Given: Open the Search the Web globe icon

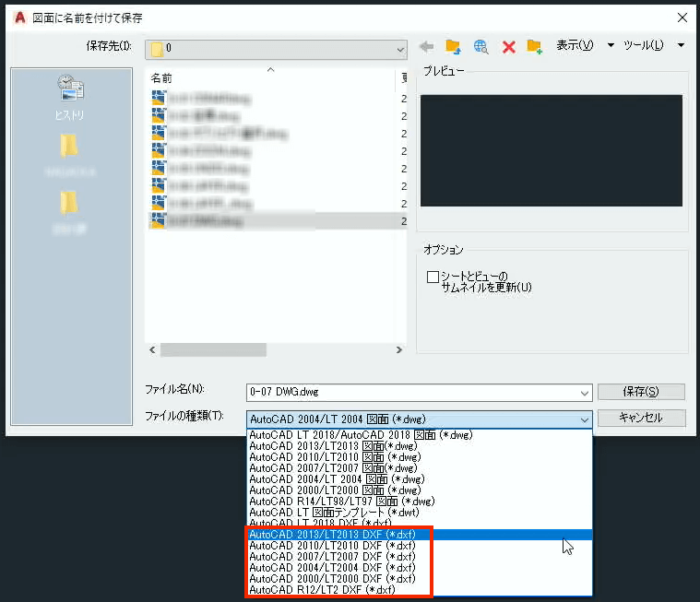Looking at the screenshot, I should coord(481,46).
